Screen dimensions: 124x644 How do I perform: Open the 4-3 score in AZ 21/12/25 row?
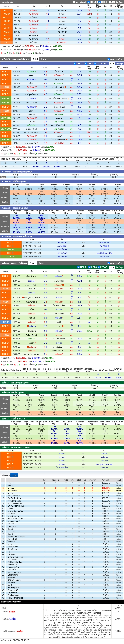pyautogui.click(x=45, y=94)
